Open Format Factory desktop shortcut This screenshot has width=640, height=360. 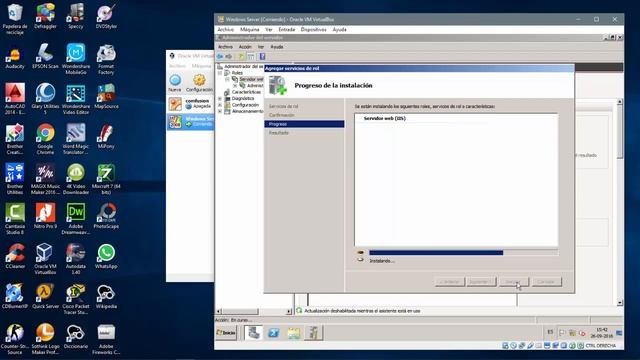106,59
